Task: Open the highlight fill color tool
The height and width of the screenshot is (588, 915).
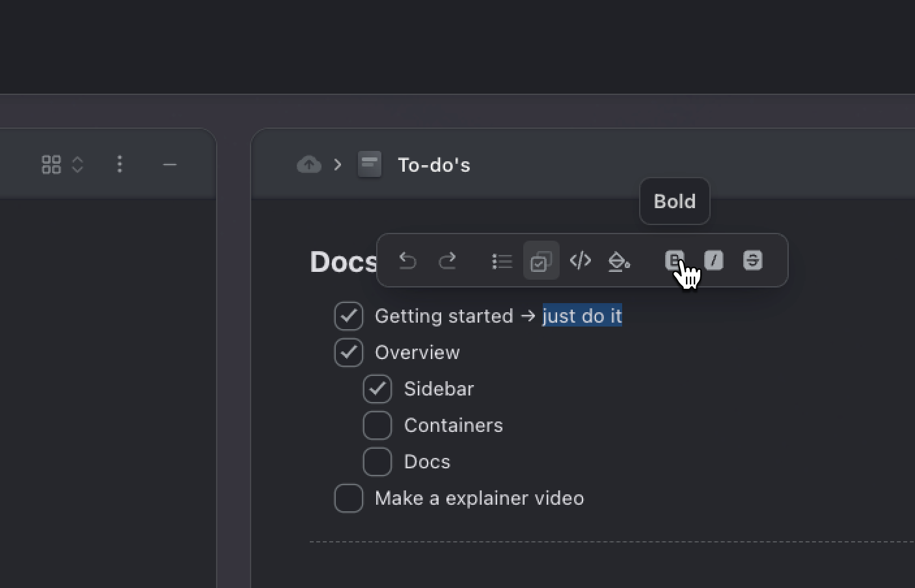Action: [618, 261]
